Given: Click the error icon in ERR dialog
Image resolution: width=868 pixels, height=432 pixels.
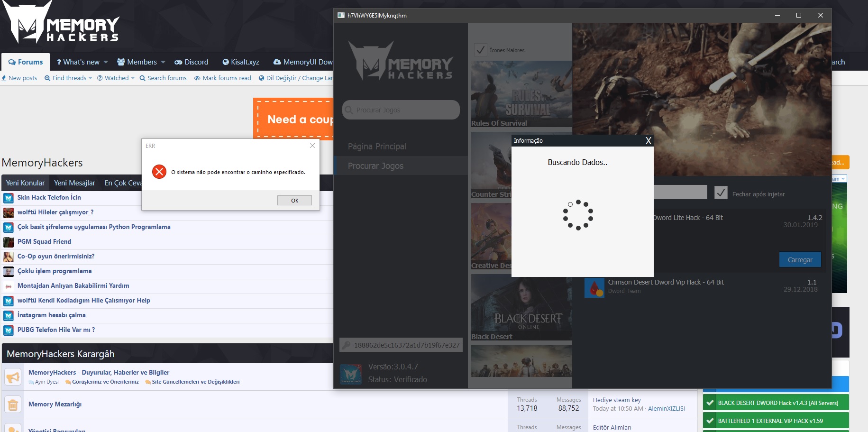Looking at the screenshot, I should tap(159, 172).
